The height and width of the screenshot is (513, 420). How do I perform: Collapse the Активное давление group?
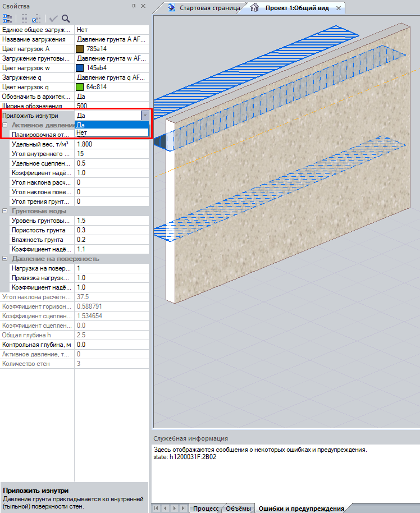coord(5,125)
